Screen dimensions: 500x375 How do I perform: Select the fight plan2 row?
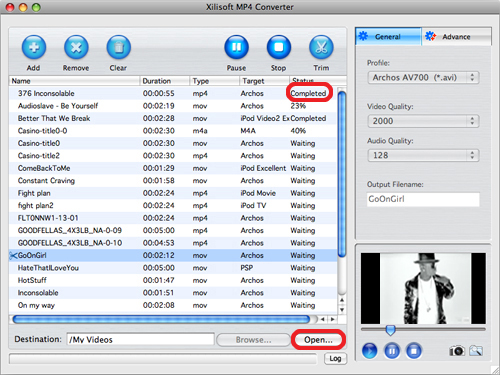(173, 206)
